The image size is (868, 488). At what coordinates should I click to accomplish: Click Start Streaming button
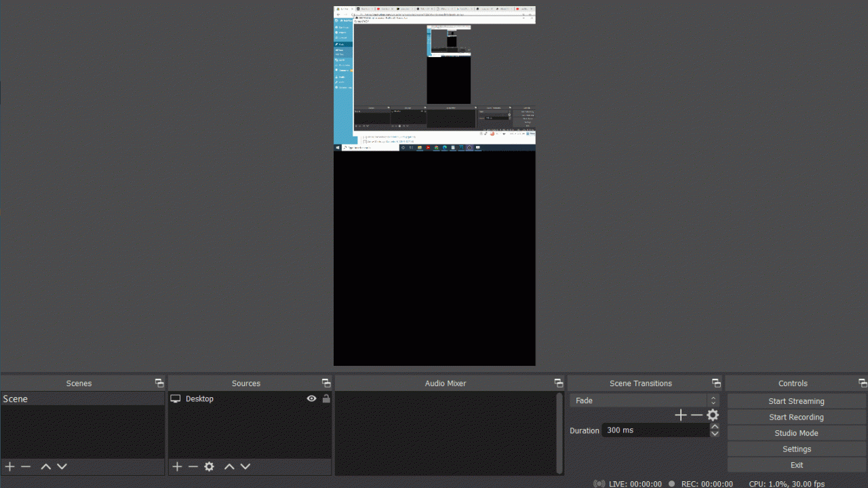point(797,401)
